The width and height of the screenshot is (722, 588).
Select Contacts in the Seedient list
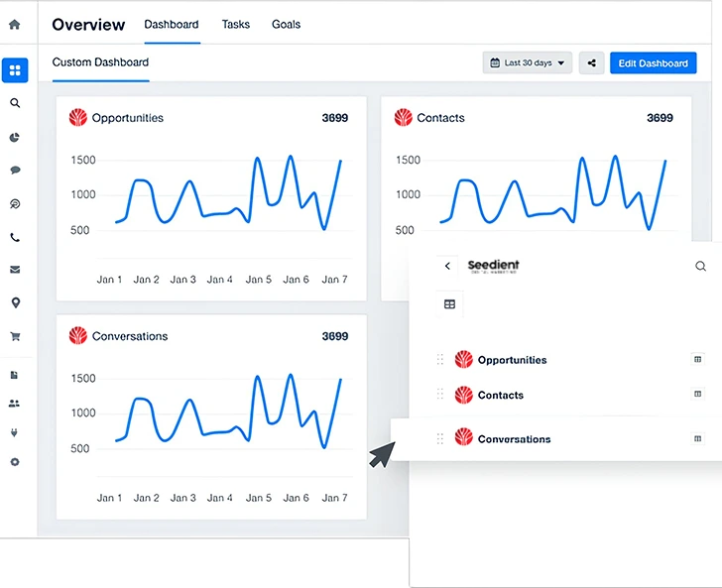pyautogui.click(x=501, y=395)
